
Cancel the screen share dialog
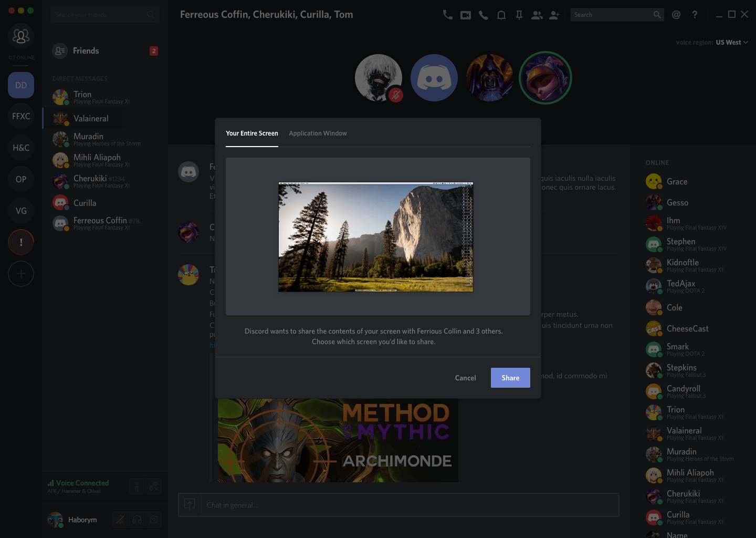[465, 378]
